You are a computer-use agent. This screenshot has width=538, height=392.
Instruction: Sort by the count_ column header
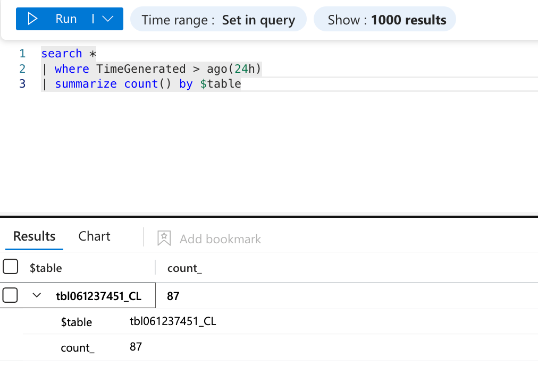(x=184, y=268)
